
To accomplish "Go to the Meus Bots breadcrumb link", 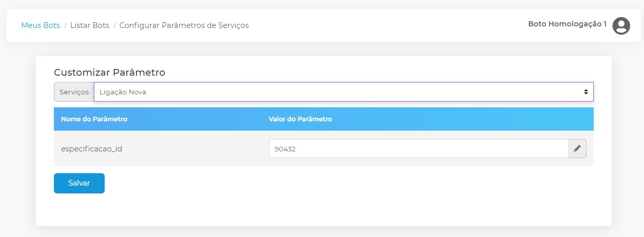I will coord(40,25).
